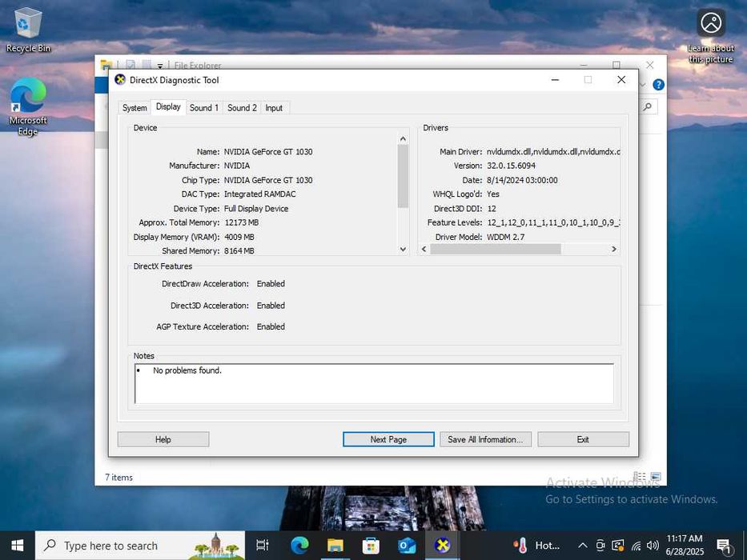Click the Shared Memory value 8164 MB

tap(239, 250)
